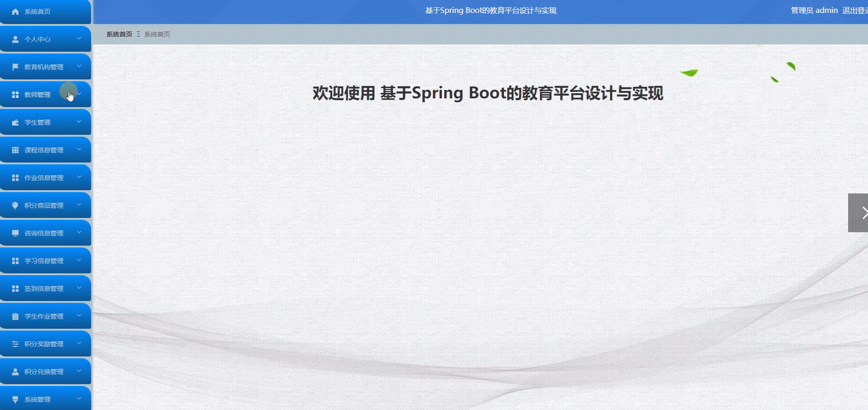This screenshot has height=410, width=868.
Task: Click the gray 系统首页 breadcrumb item
Action: 157,34
